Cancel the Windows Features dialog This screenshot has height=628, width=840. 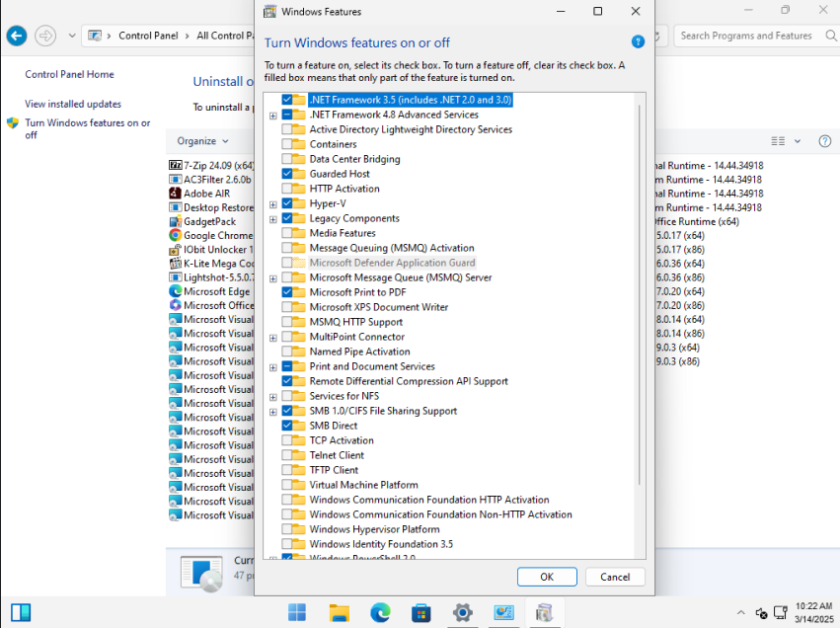(615, 577)
